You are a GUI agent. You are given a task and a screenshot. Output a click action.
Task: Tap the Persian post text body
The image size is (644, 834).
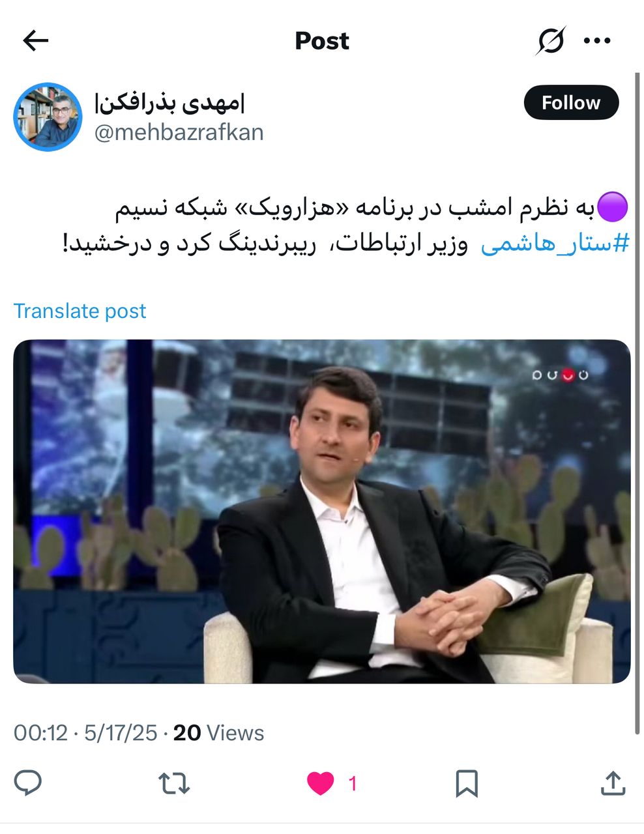[345, 226]
